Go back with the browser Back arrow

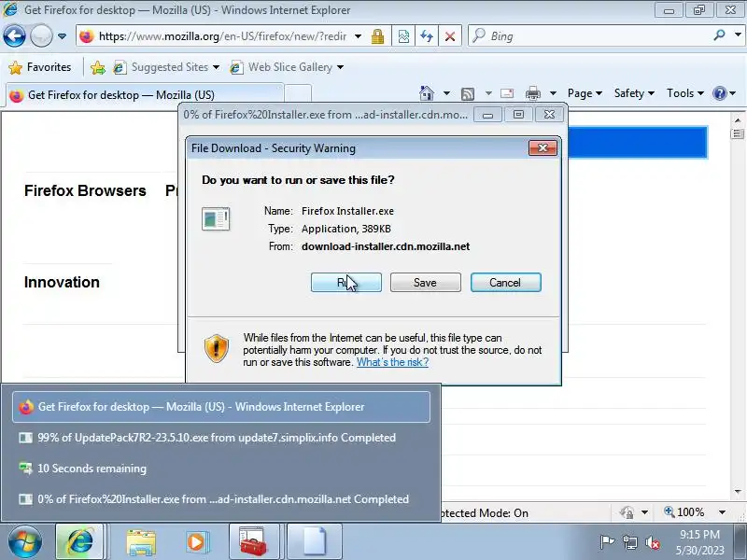coord(14,36)
